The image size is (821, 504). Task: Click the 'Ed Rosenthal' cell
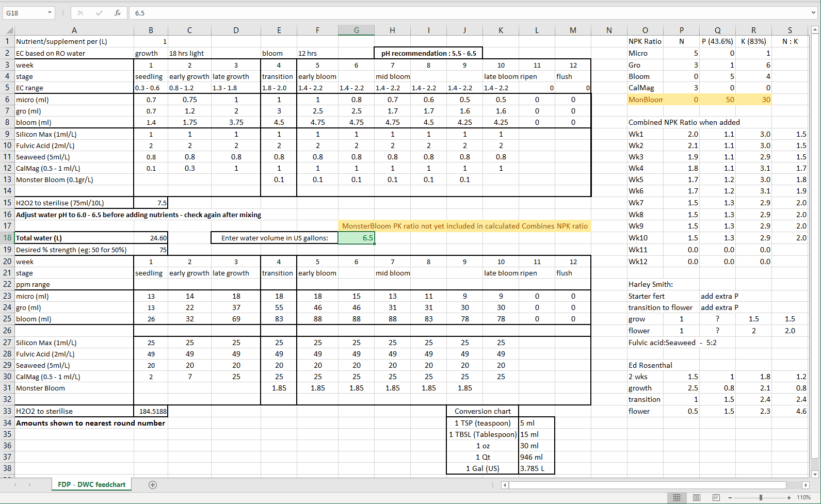tap(650, 365)
